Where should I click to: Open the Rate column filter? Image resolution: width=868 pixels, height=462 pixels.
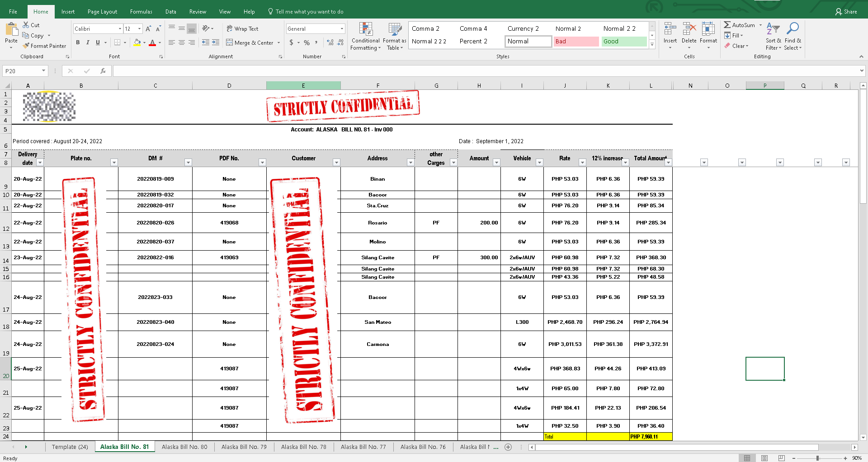point(582,163)
